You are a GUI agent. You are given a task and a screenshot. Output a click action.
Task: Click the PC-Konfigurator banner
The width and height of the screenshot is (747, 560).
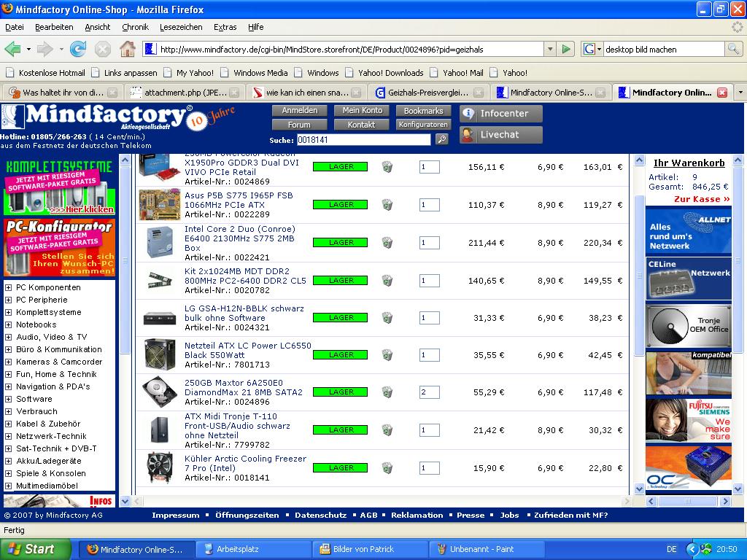click(x=60, y=248)
